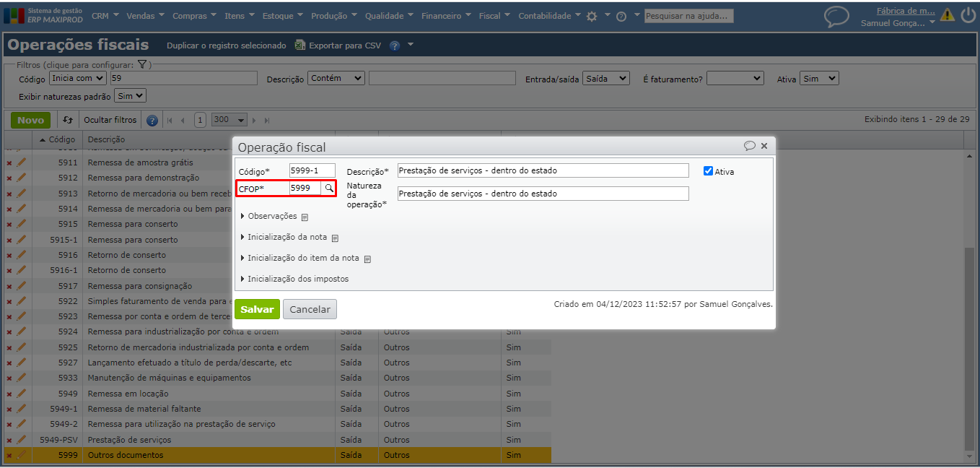The image size is (980, 468).
Task: Select row 5999 Outros documentos
Action: pyautogui.click(x=278, y=455)
